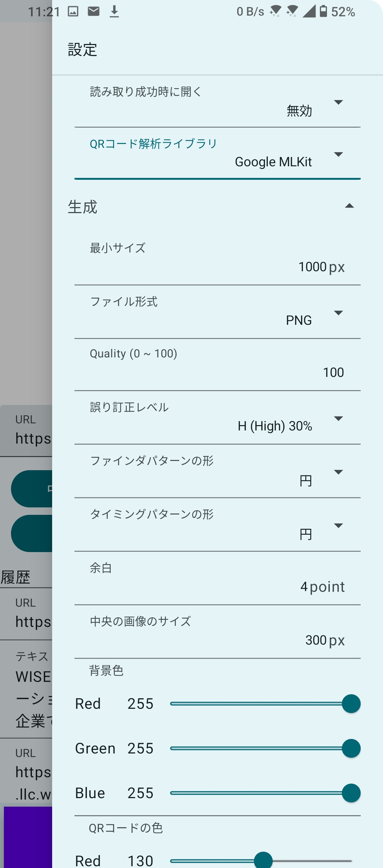This screenshot has width=383, height=868.
Task: Open the ファインダパターンの形 dropdown
Action: point(305,480)
